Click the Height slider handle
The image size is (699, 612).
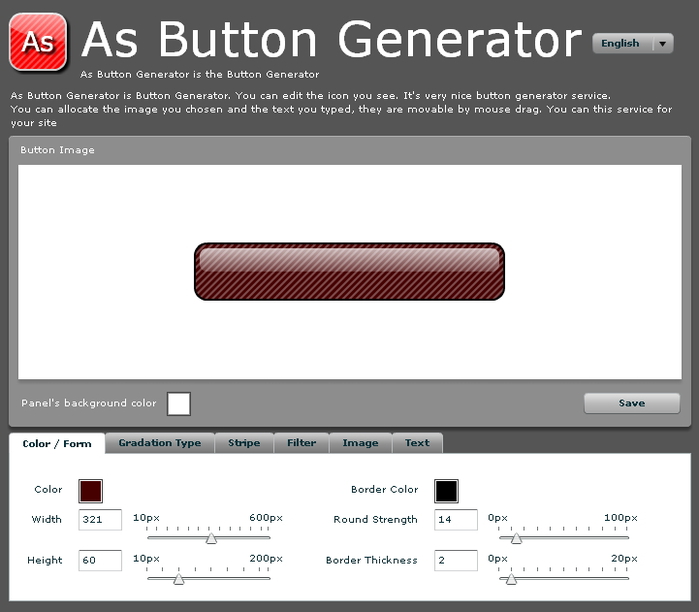[179, 578]
